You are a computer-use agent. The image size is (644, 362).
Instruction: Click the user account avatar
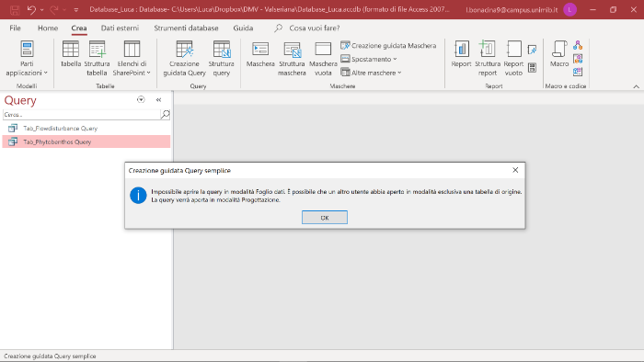pyautogui.click(x=569, y=10)
